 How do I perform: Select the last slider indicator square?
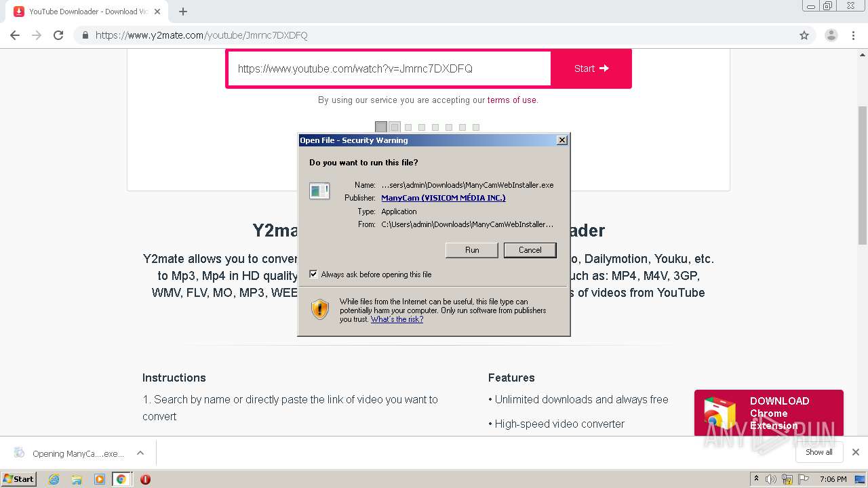click(476, 127)
